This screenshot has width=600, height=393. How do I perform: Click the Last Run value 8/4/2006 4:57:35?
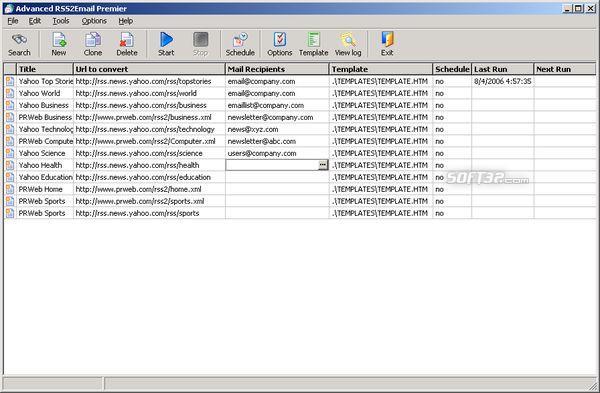click(x=502, y=81)
